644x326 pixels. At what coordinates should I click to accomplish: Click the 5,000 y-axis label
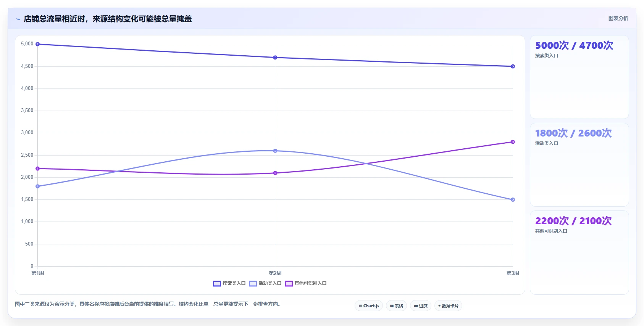[x=27, y=44]
